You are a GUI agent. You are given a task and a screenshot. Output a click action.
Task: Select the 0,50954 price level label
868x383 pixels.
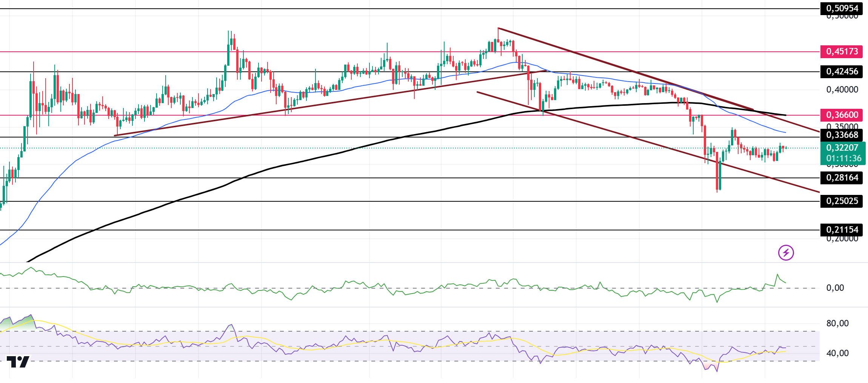[842, 8]
